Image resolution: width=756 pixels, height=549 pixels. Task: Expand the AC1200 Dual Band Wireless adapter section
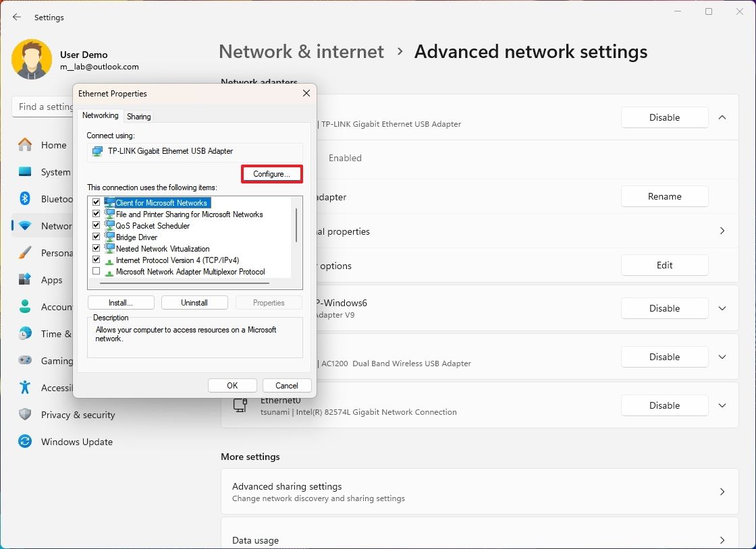coord(722,357)
